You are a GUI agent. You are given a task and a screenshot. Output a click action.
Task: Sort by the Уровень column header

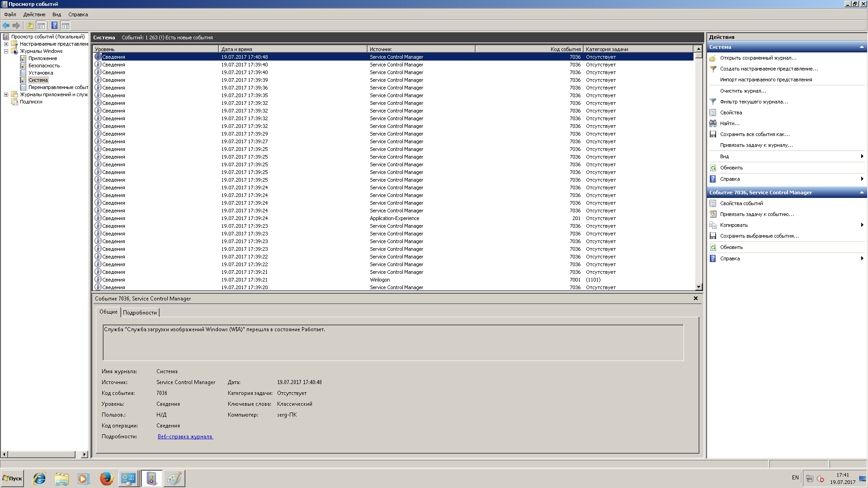(x=156, y=49)
